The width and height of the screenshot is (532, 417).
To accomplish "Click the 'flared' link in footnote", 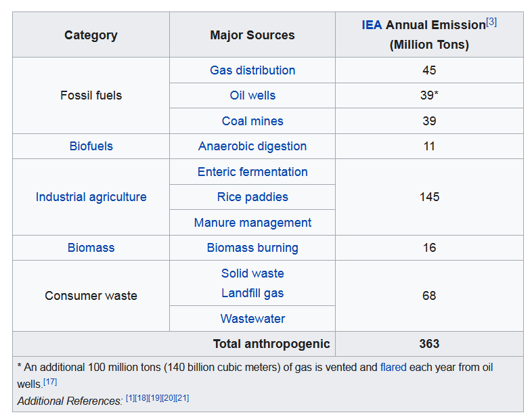I will (393, 368).
